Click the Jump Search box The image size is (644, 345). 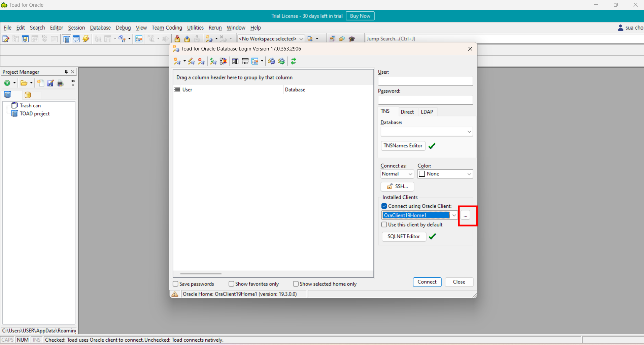[504, 39]
